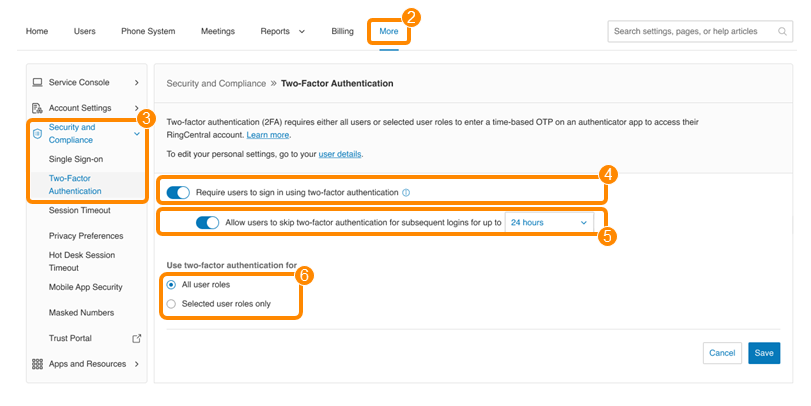811x406 pixels.
Task: Toggle allow users to skip two-factor switch
Action: (207, 222)
